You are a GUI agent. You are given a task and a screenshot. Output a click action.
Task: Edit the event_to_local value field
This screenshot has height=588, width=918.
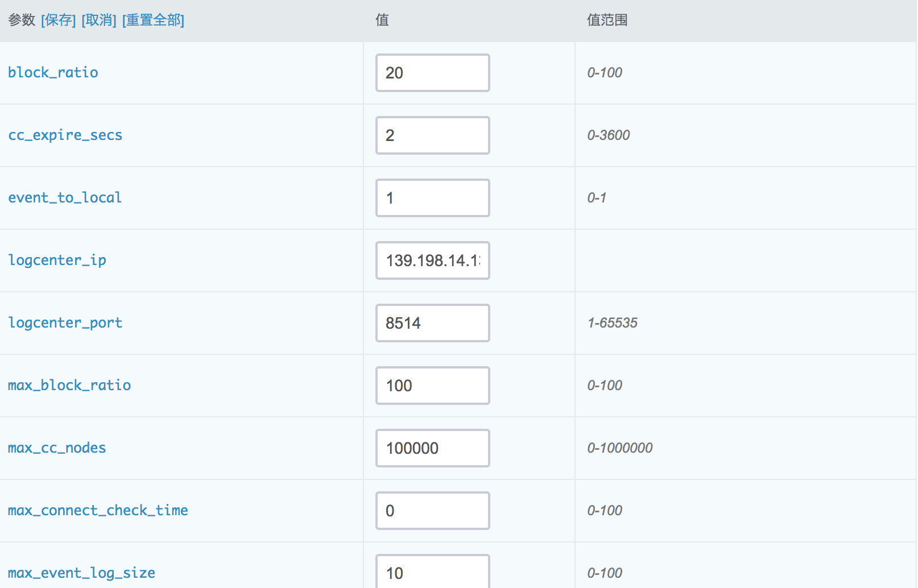[x=432, y=198]
